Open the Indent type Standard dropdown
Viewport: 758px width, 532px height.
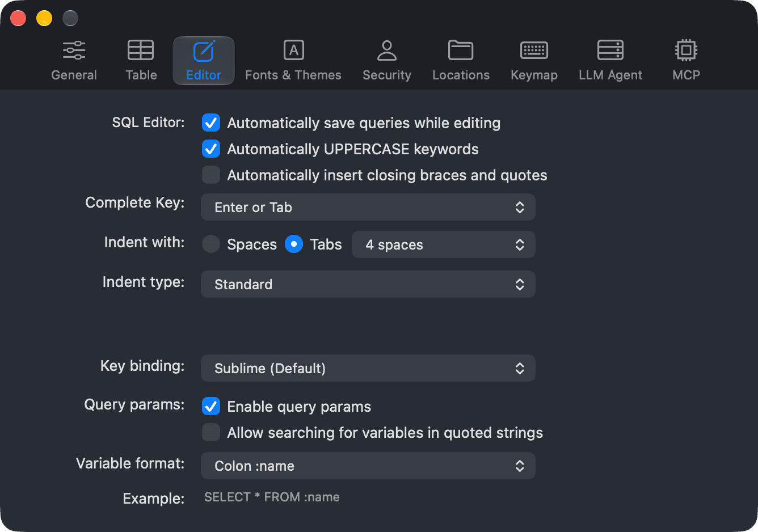point(368,284)
